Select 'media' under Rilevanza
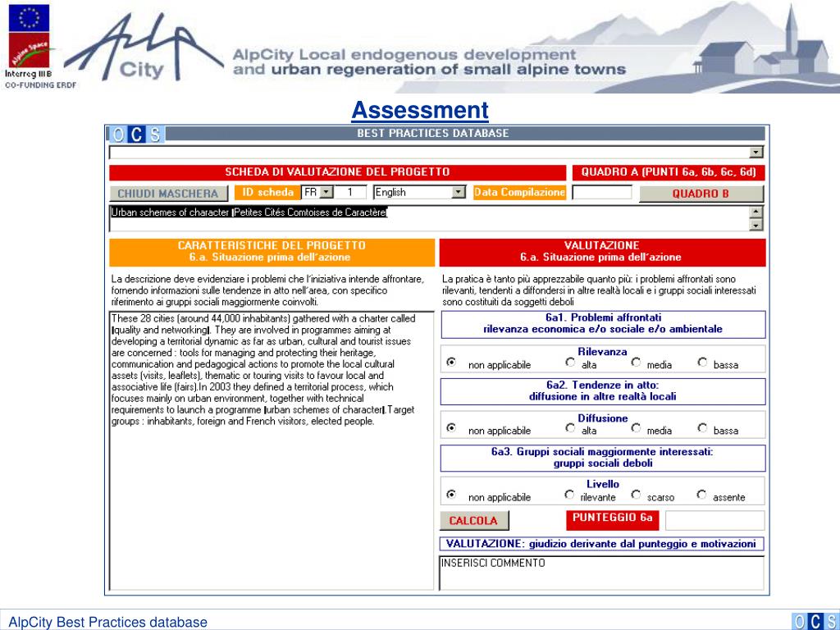Image resolution: width=840 pixels, height=630 pixels. tap(636, 362)
